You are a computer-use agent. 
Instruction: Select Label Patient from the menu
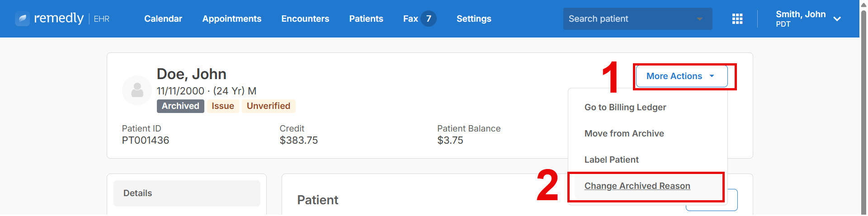611,160
